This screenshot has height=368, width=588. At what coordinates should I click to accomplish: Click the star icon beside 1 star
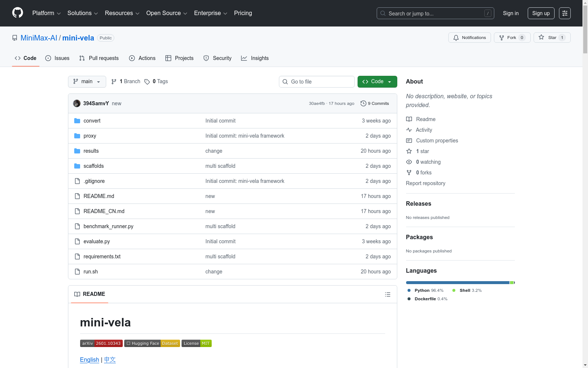coord(409,151)
